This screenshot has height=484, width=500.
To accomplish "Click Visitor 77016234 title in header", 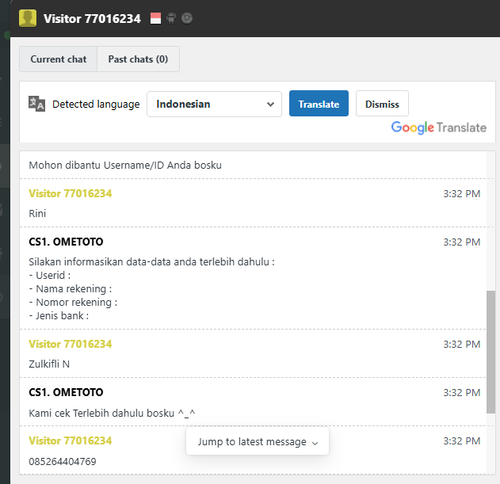I will click(x=92, y=19).
